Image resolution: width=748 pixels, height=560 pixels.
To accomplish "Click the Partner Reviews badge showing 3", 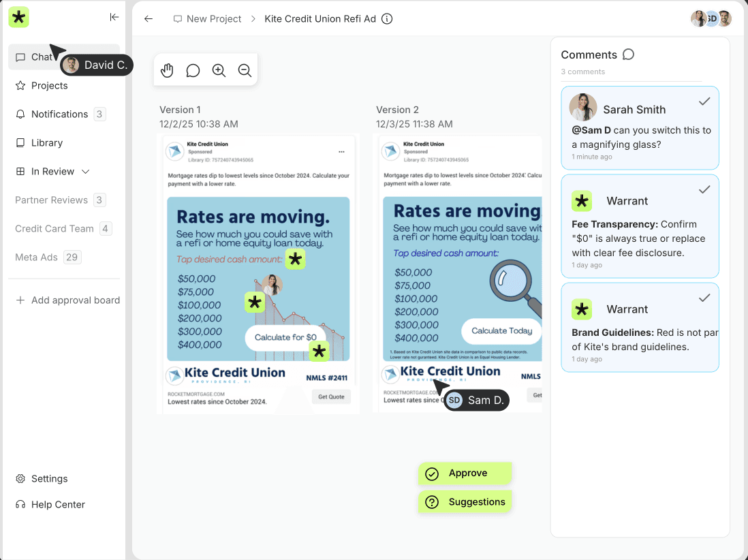I will [99, 200].
